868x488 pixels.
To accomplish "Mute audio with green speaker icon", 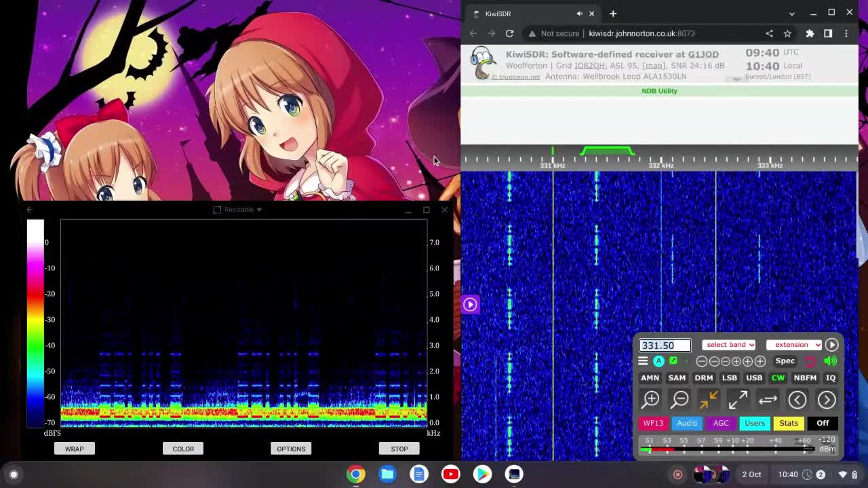I will pos(831,361).
